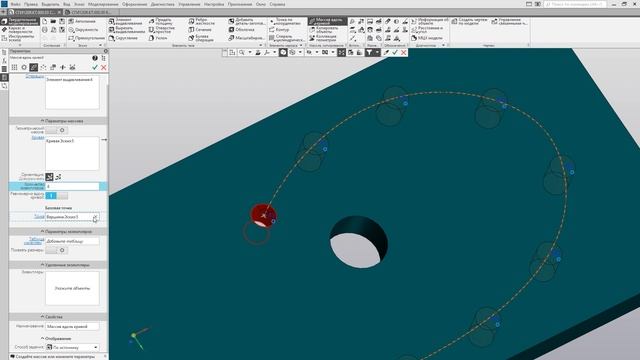Toggle the Показать размеры switch
Image resolution: width=640 pixels, height=360 pixels.
[57, 250]
